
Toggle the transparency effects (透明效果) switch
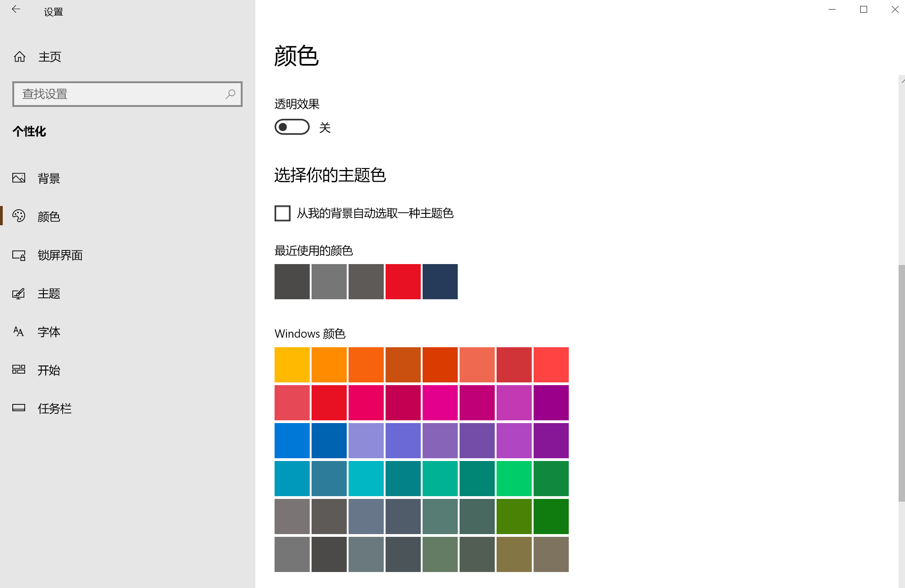point(292,127)
